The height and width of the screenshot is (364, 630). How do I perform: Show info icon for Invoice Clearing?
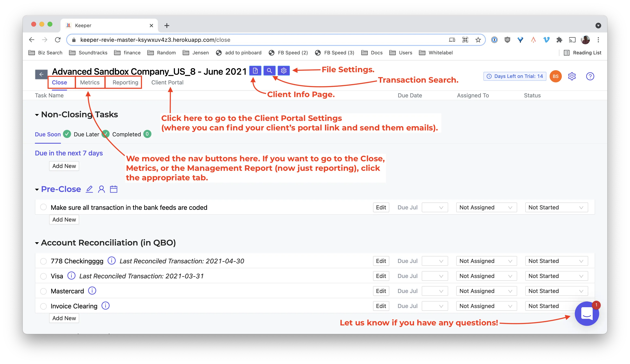106,306
